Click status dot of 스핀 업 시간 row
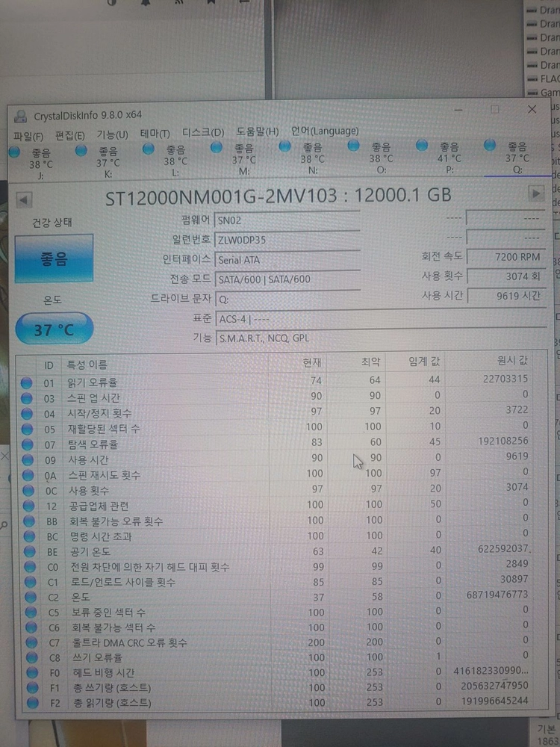560x747 pixels. tap(27, 398)
